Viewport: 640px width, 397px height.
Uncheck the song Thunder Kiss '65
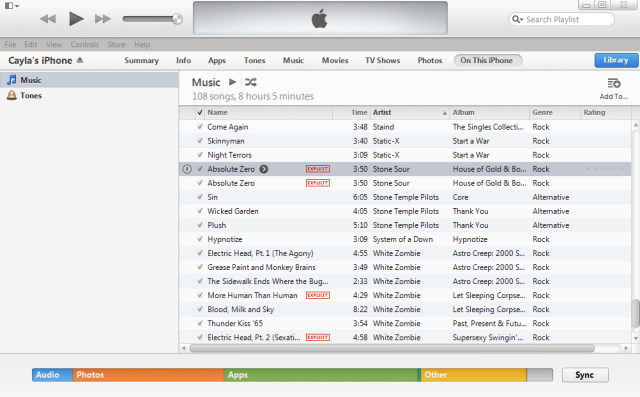pyautogui.click(x=200, y=323)
